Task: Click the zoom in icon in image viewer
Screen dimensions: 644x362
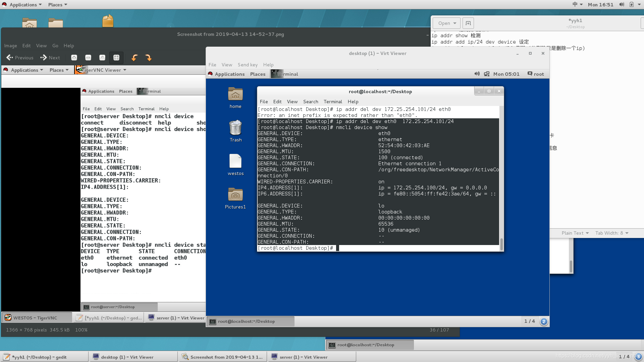Action: point(74,58)
